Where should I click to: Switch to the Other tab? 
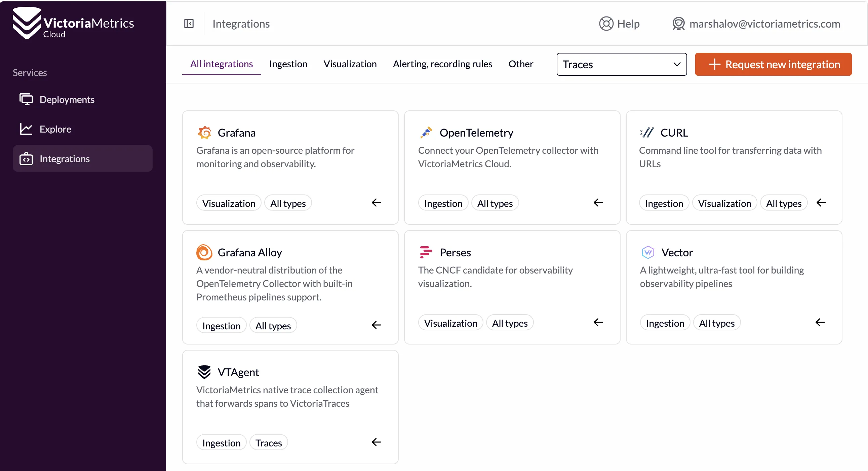coord(521,64)
